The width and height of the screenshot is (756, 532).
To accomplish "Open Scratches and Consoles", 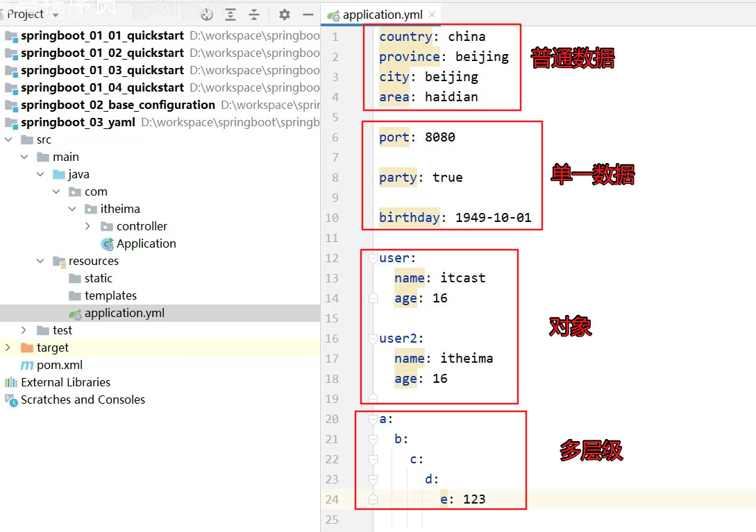I will click(83, 400).
